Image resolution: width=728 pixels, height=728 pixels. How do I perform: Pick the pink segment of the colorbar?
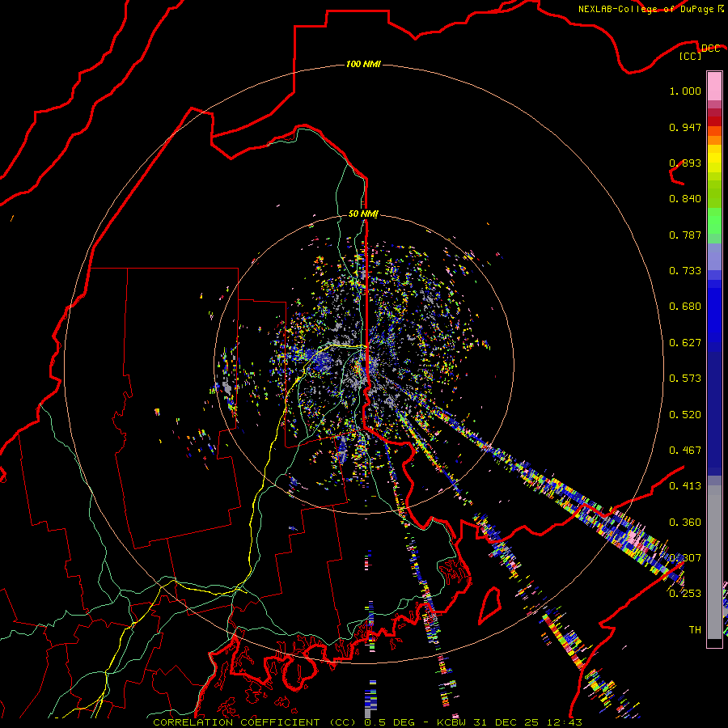click(x=714, y=86)
